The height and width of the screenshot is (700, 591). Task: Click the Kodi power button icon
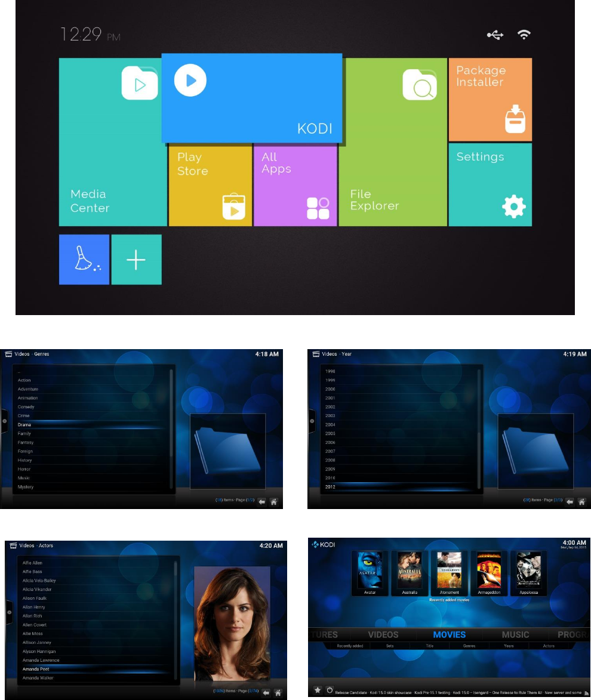[x=330, y=690]
